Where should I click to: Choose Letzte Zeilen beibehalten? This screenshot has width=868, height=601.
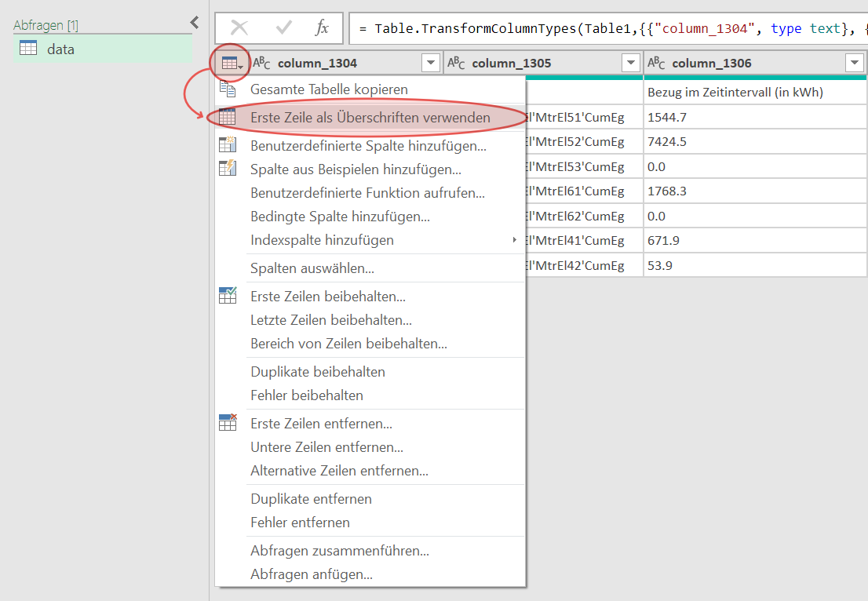coord(370,320)
